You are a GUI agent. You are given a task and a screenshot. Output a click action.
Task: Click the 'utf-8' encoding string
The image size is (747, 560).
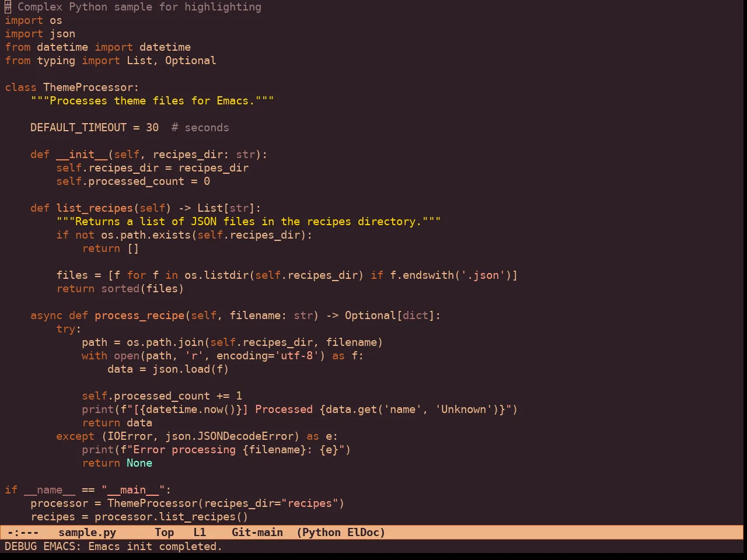coord(297,356)
